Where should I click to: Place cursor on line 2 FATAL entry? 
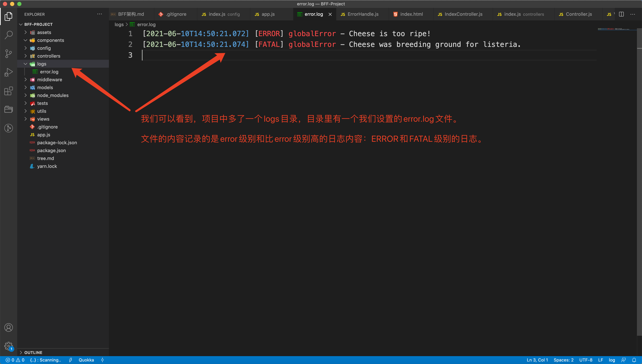click(x=332, y=45)
